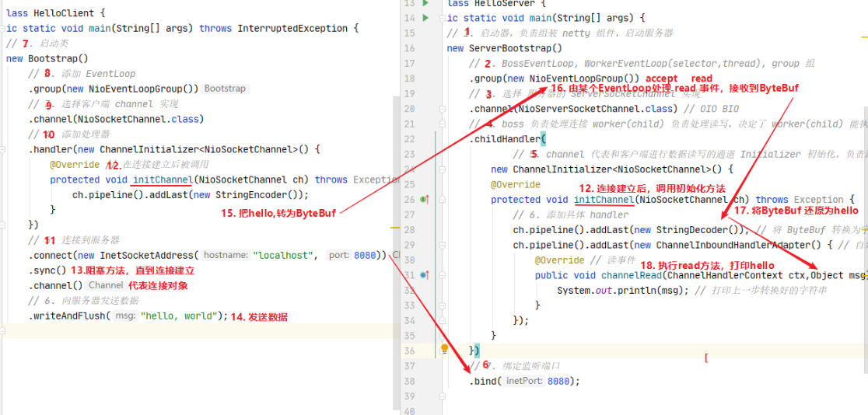Click .writeAndFlush call in HelloClient
Viewport: 868px width, 415px height.
point(69,316)
